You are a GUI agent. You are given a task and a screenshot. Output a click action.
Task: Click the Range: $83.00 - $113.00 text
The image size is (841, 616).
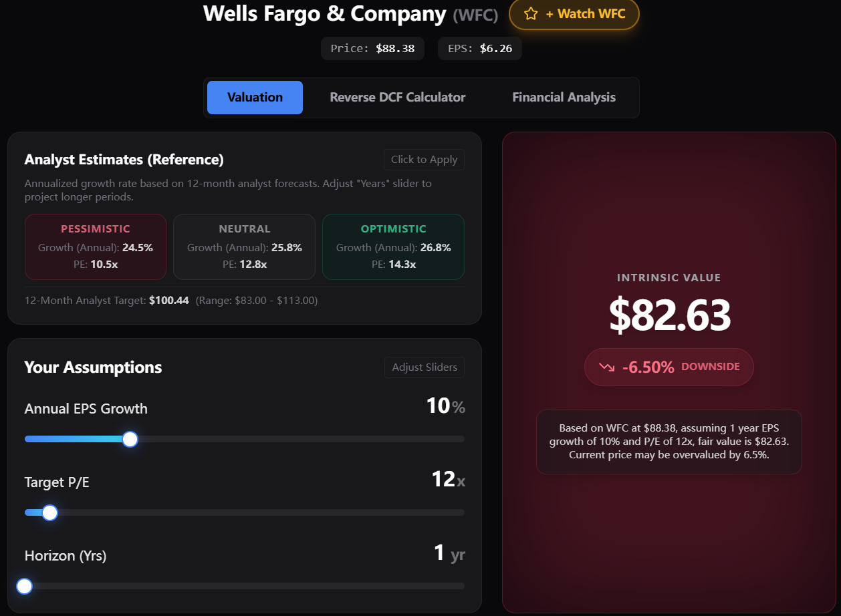coord(257,301)
